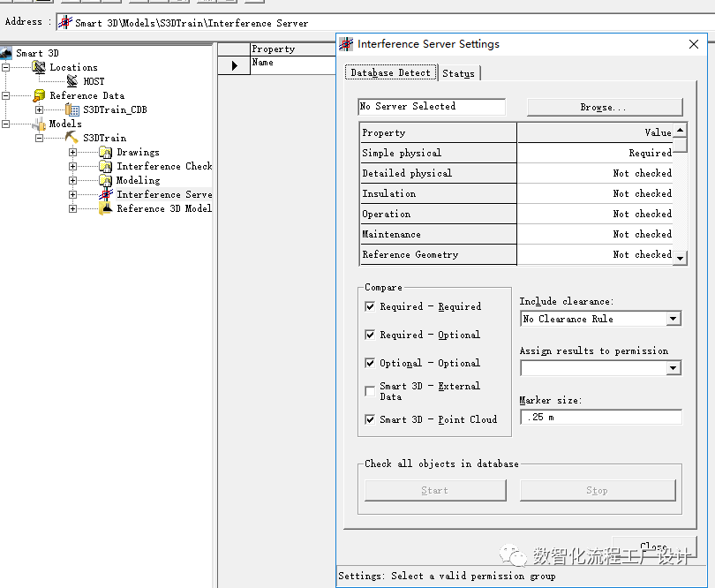Click the Stop button
Viewport: 715px width, 588px height.
click(x=598, y=490)
